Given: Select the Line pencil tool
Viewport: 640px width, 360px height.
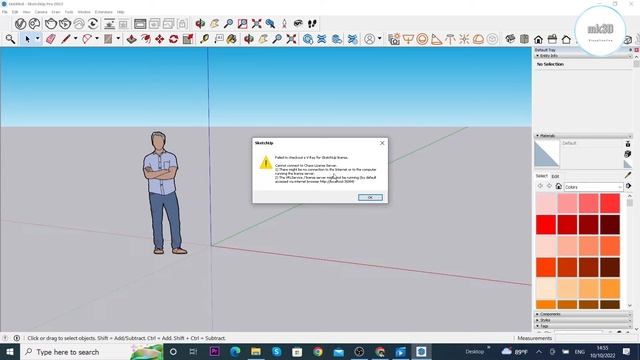Looking at the screenshot, I should pyautogui.click(x=65, y=39).
